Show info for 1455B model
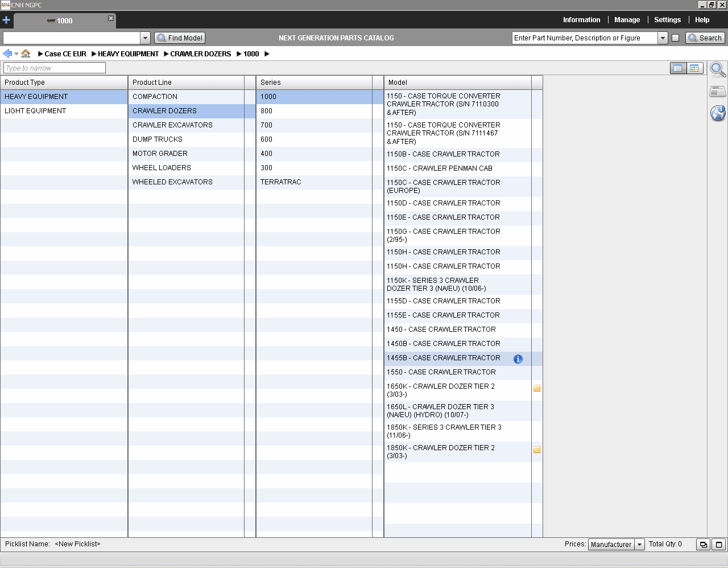 click(518, 359)
